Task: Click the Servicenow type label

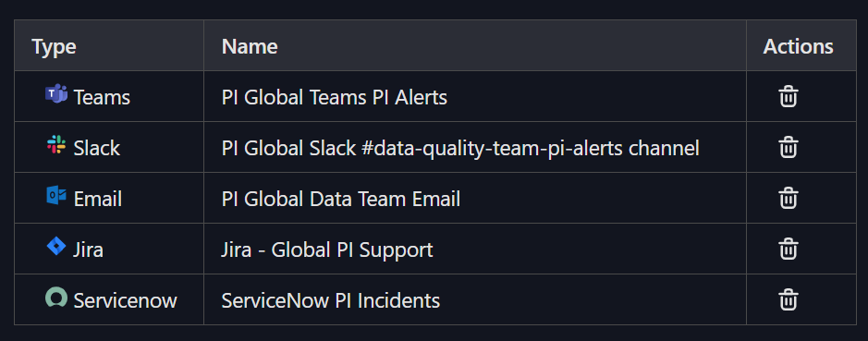Action: tap(125, 301)
